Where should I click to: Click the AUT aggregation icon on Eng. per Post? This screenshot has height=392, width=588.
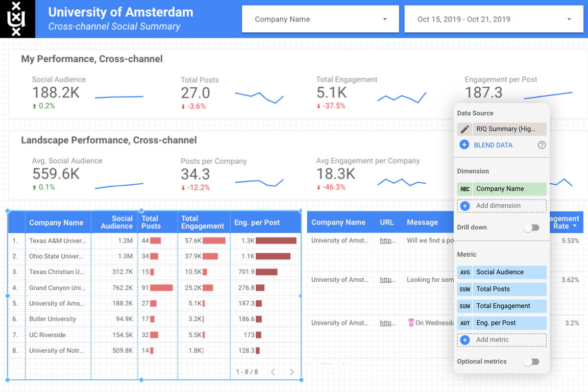[465, 323]
